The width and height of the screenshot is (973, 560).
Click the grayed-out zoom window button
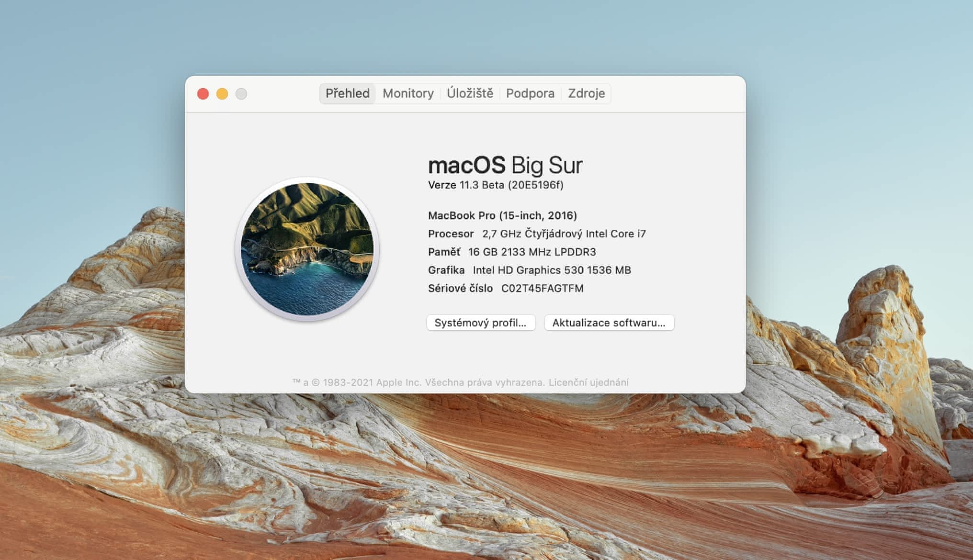pos(241,94)
